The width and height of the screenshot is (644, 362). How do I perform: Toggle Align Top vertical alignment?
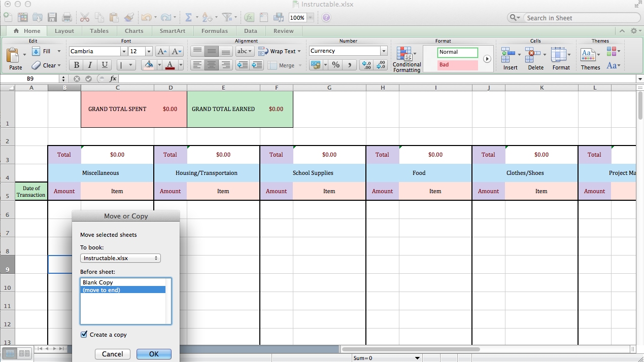[x=197, y=51]
